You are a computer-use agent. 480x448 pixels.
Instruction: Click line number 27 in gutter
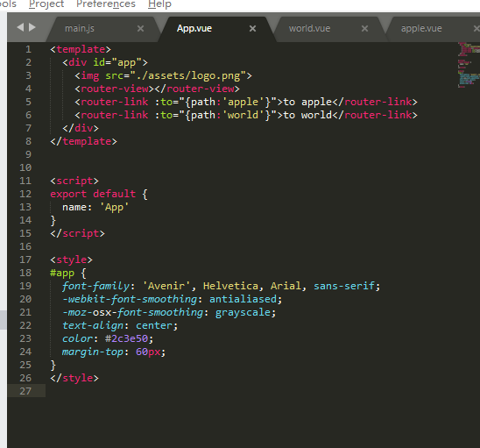(x=25, y=391)
